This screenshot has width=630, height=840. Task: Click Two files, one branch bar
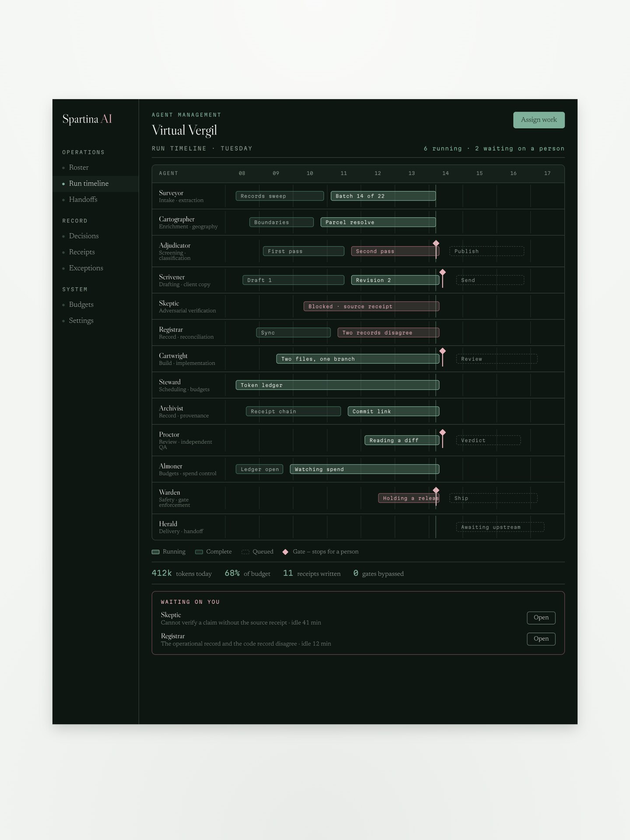coord(358,359)
